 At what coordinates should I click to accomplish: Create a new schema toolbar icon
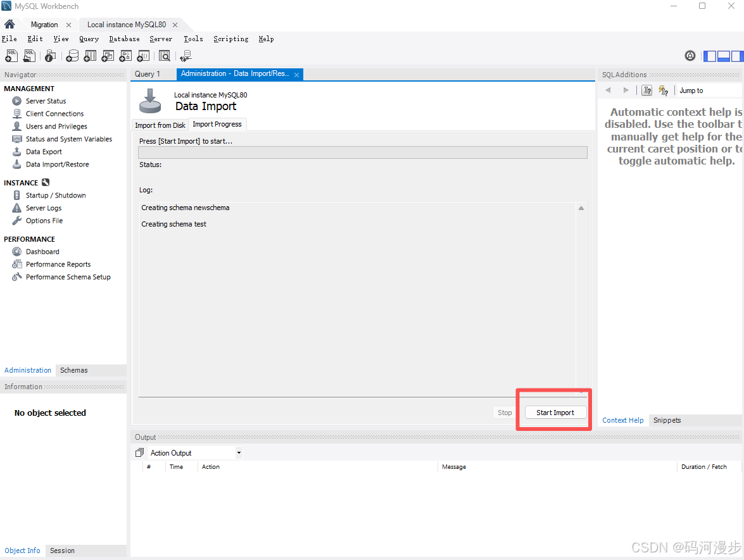[72, 56]
